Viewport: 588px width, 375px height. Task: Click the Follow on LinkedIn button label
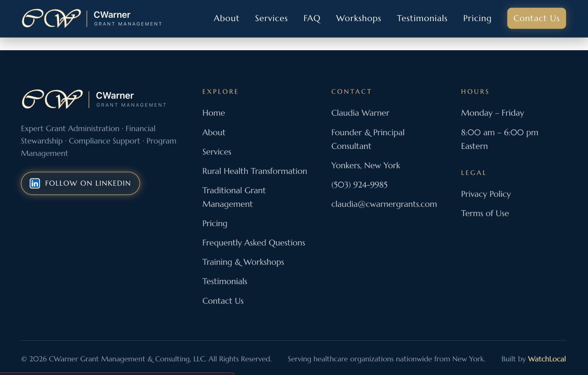click(x=88, y=183)
